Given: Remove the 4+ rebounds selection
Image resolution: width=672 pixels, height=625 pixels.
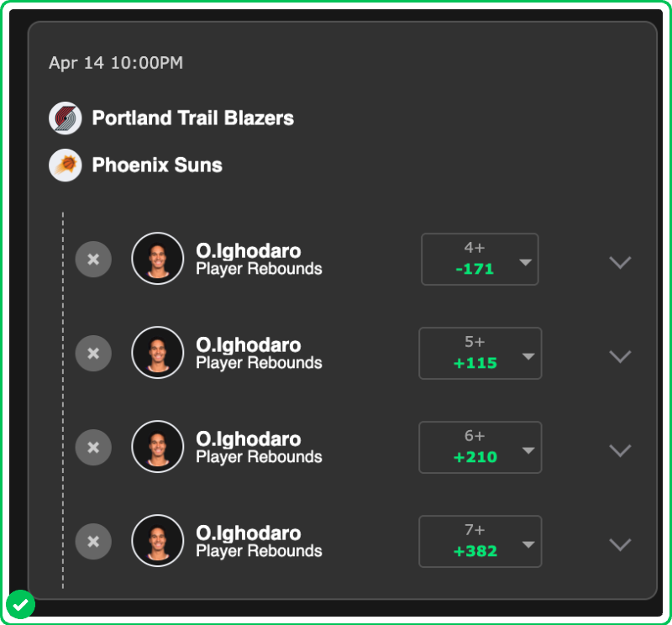Looking at the screenshot, I should [93, 260].
